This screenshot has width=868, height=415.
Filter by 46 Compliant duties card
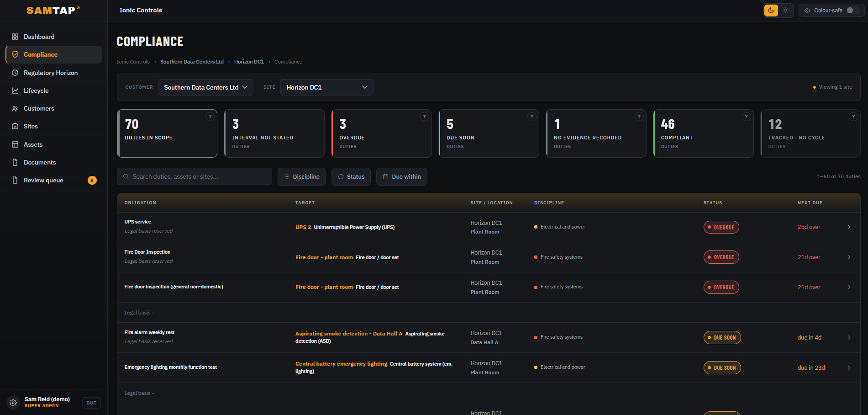coord(703,133)
